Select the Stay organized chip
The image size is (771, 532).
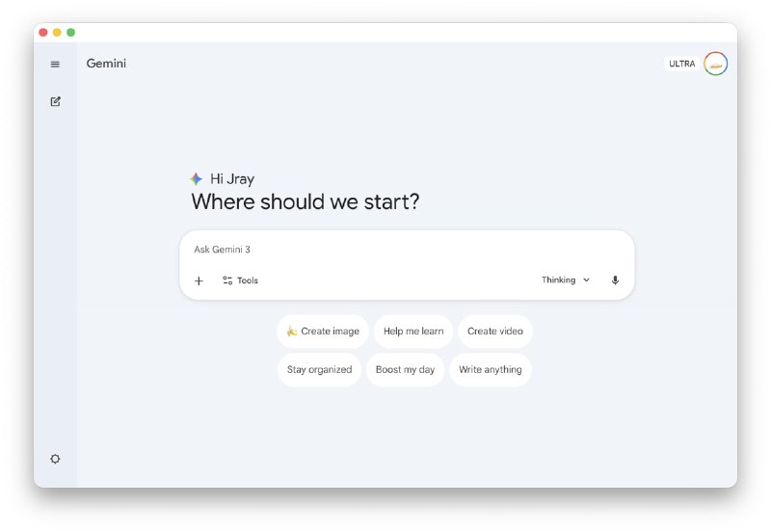pyautogui.click(x=319, y=369)
